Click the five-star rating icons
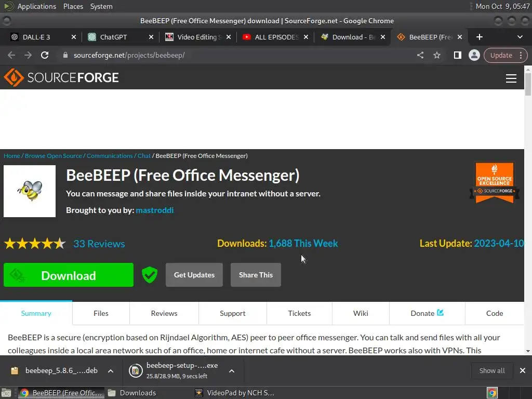 [x=35, y=244]
